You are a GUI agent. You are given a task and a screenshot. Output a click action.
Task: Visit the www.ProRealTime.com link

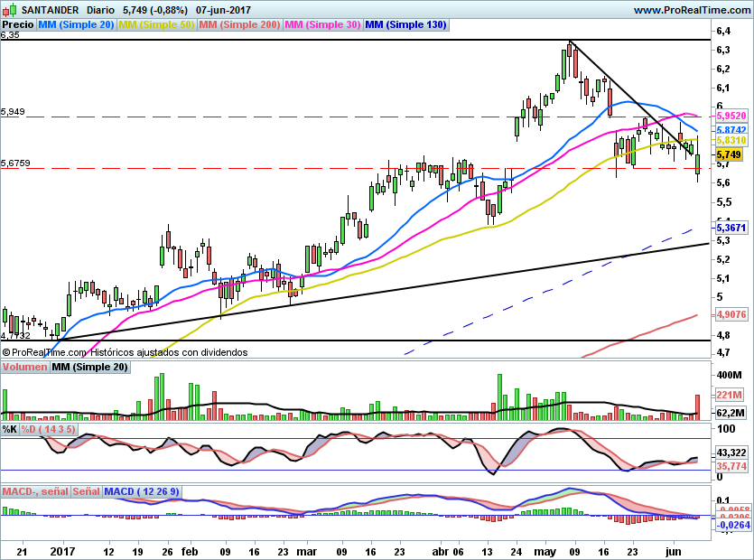(692, 10)
